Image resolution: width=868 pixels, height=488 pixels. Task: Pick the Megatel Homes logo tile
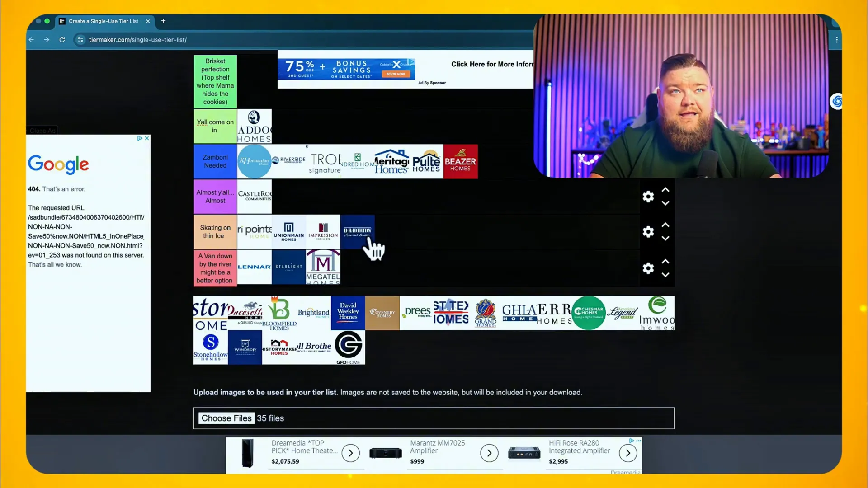[x=323, y=267]
